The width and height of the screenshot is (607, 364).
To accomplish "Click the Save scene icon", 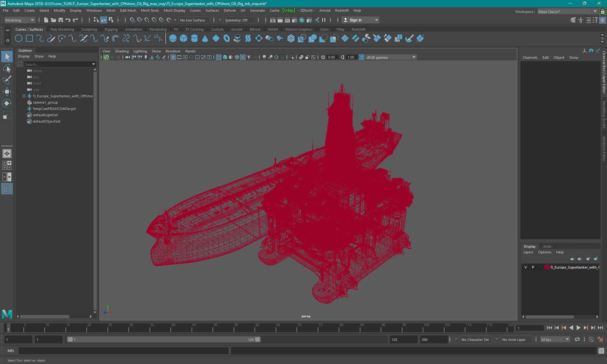I will click(61, 20).
